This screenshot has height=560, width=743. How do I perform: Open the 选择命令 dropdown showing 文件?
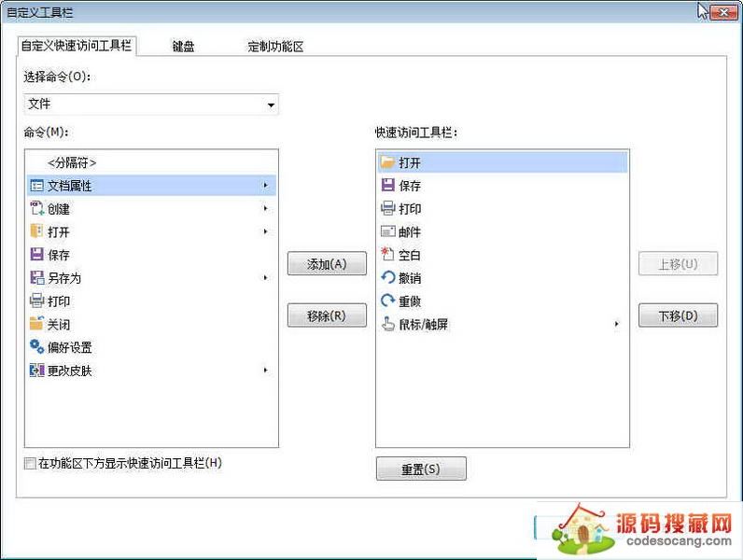coord(270,105)
